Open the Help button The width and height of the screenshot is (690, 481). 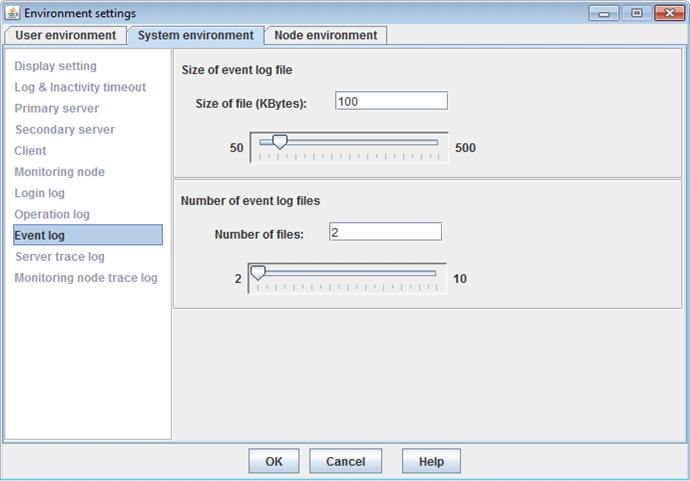(431, 461)
